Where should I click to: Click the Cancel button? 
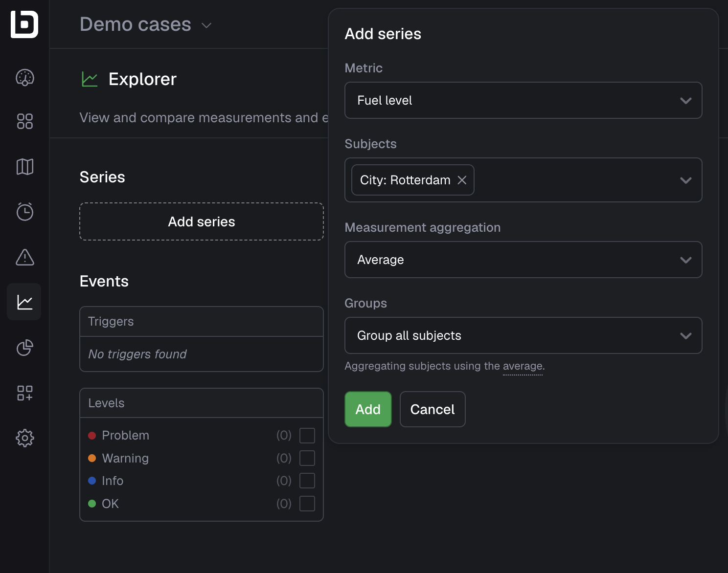[x=432, y=409]
